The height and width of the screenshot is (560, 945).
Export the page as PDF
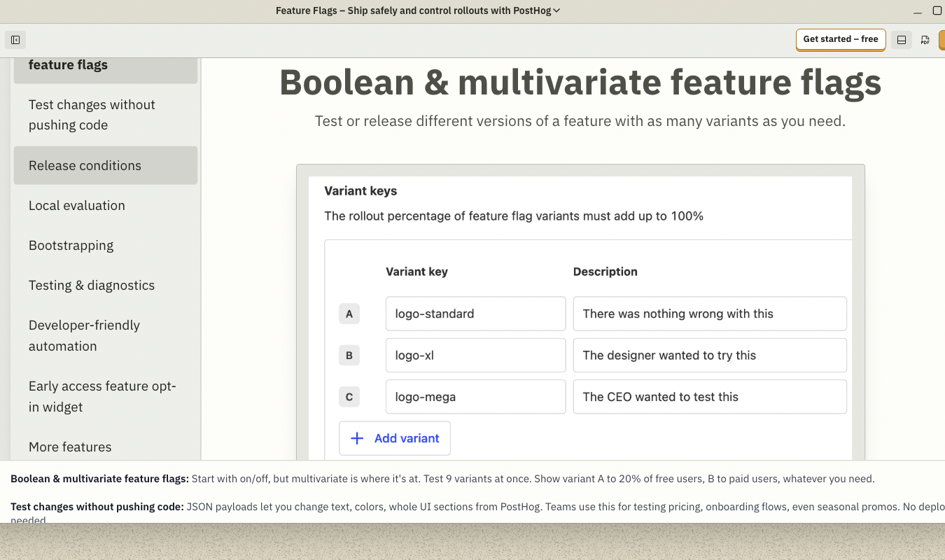[925, 40]
